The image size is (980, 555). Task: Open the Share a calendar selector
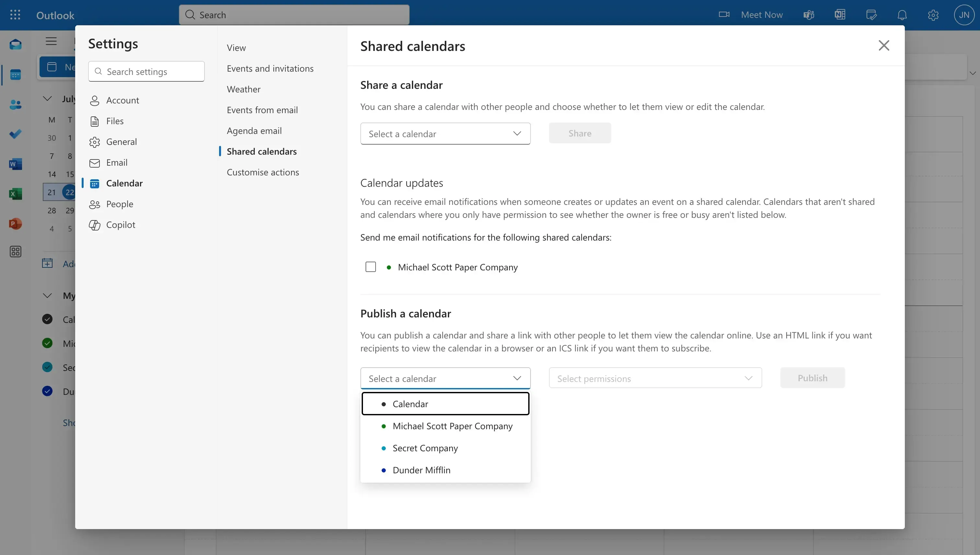click(445, 134)
